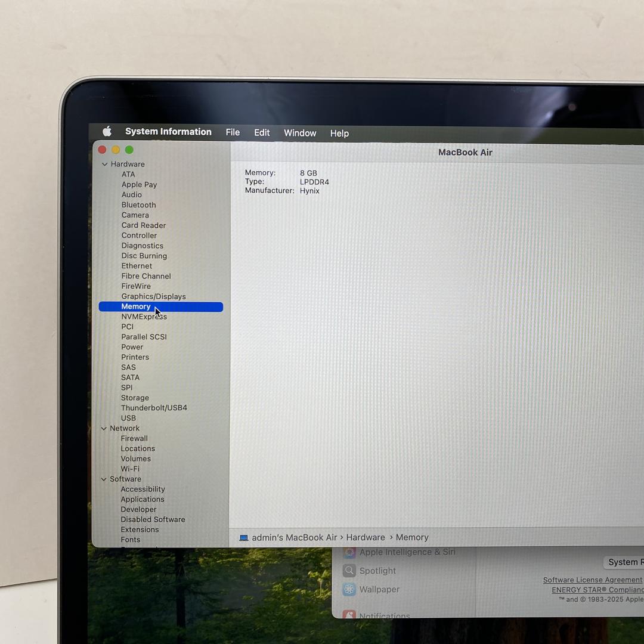
Task: Click the laptop icon in path bar
Action: tap(244, 538)
